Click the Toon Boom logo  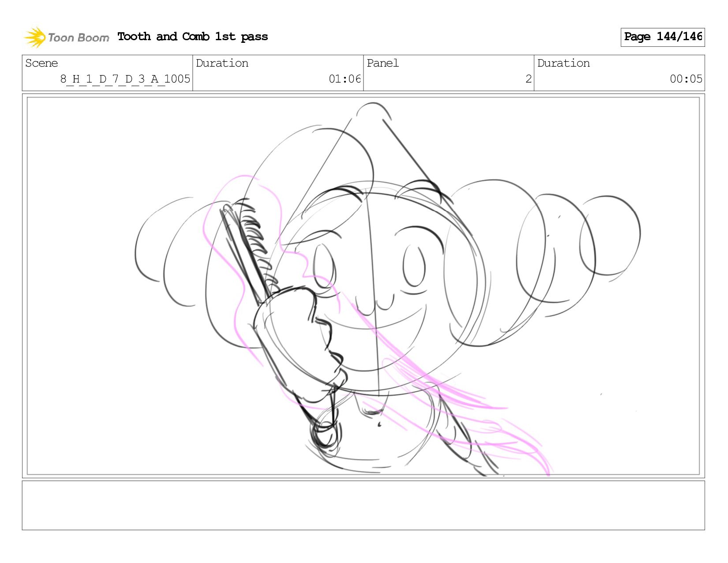point(66,37)
